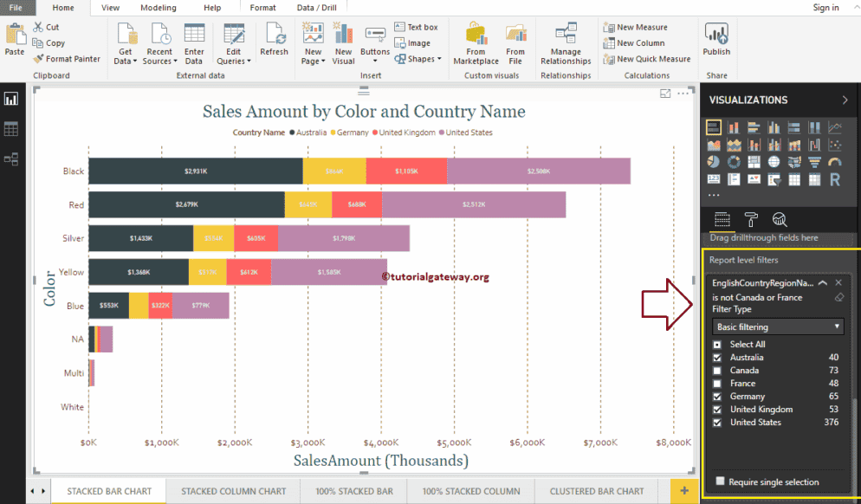The image size is (861, 504).
Task: Open Relationships view from the left sidebar
Action: [x=11, y=158]
